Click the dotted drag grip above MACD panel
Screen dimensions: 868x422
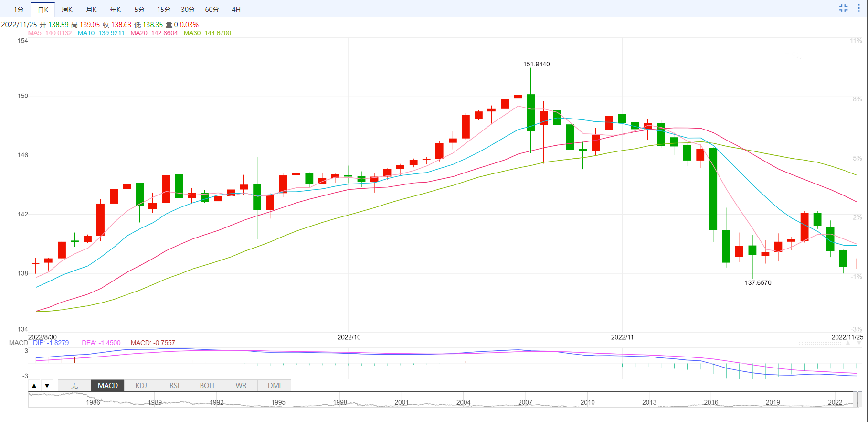click(x=820, y=343)
